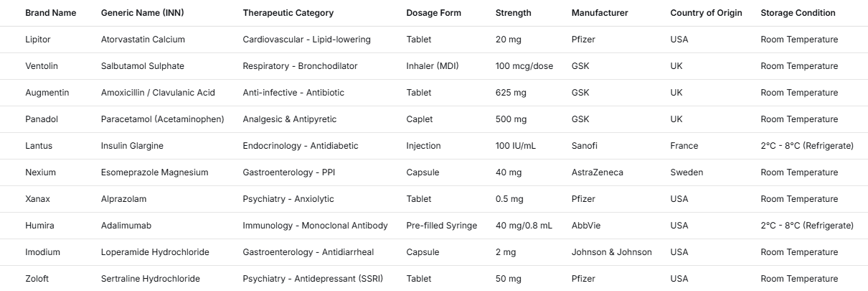
Task: Select the Amoxicillin / Clavulanic Acid cell
Action: (x=158, y=93)
